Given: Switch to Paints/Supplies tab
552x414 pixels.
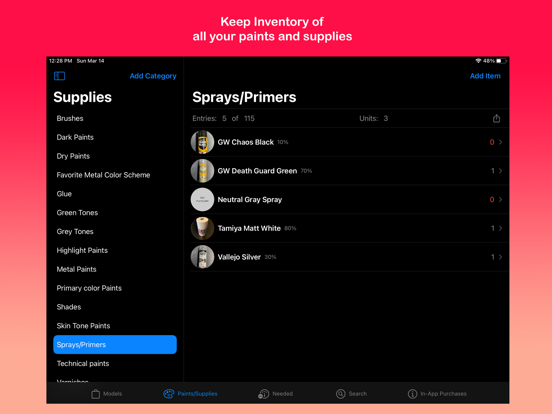Looking at the screenshot, I should [x=190, y=394].
